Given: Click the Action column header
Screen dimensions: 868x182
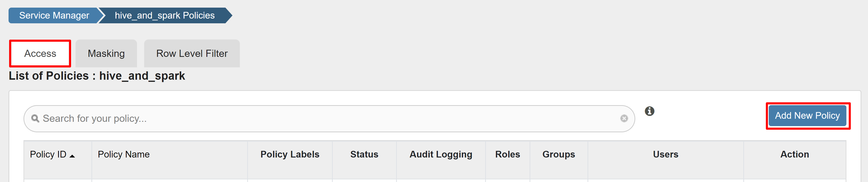Looking at the screenshot, I should click(x=794, y=154).
